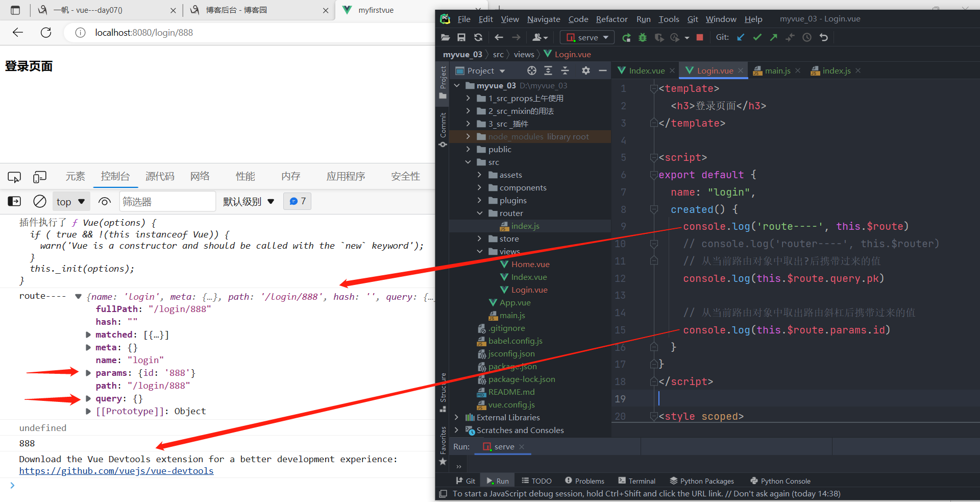This screenshot has width=980, height=502.
Task: Click the Synchronize icon in PyCharm toolbar
Action: coord(478,37)
